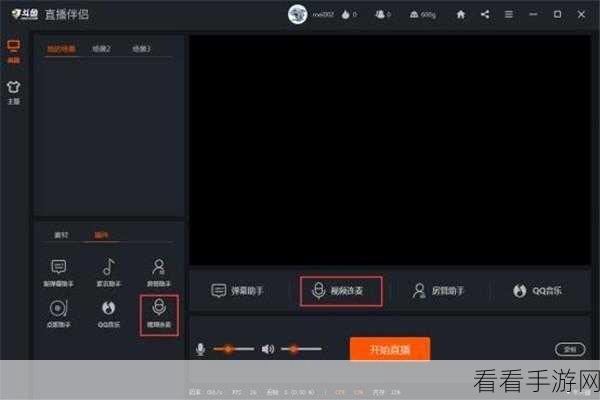The width and height of the screenshot is (600, 400).
Task: Click the fish-weight counter icon
Action: 414,15
